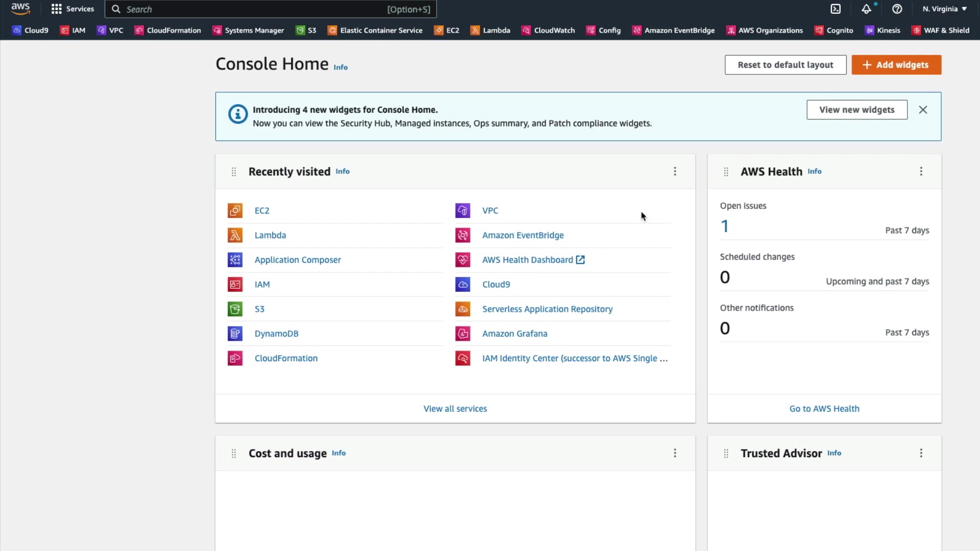Open the notifications bell icon
The image size is (980, 551).
tap(866, 9)
